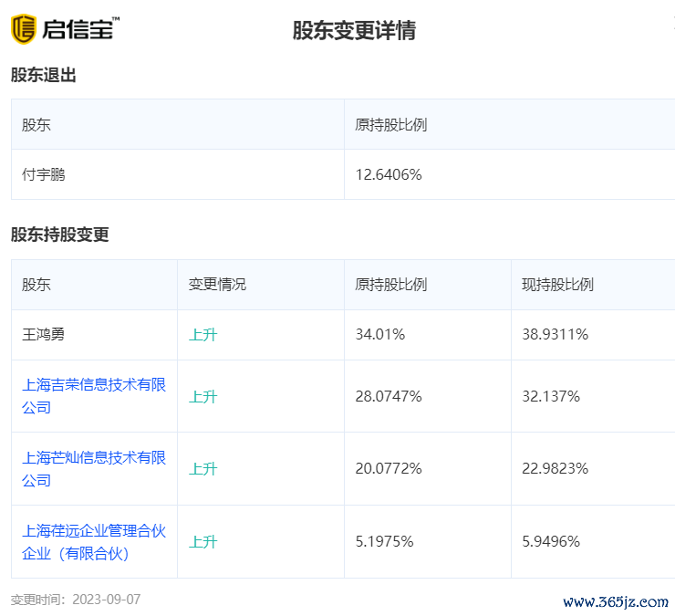Viewport: 675px width, 616px height.
Task: Select shareholder 王鸿勇 row name
Action: (x=44, y=334)
